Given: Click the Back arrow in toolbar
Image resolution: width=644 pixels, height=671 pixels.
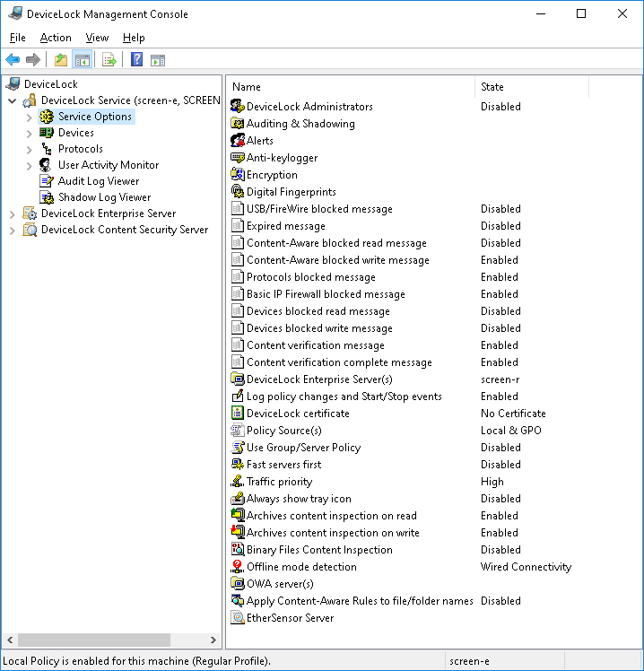Looking at the screenshot, I should tap(13, 60).
